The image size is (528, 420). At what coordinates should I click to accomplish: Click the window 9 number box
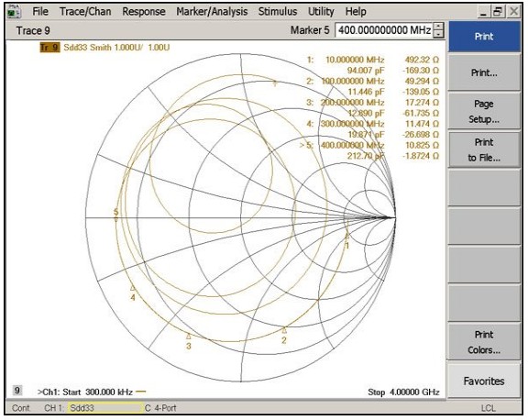pos(17,391)
